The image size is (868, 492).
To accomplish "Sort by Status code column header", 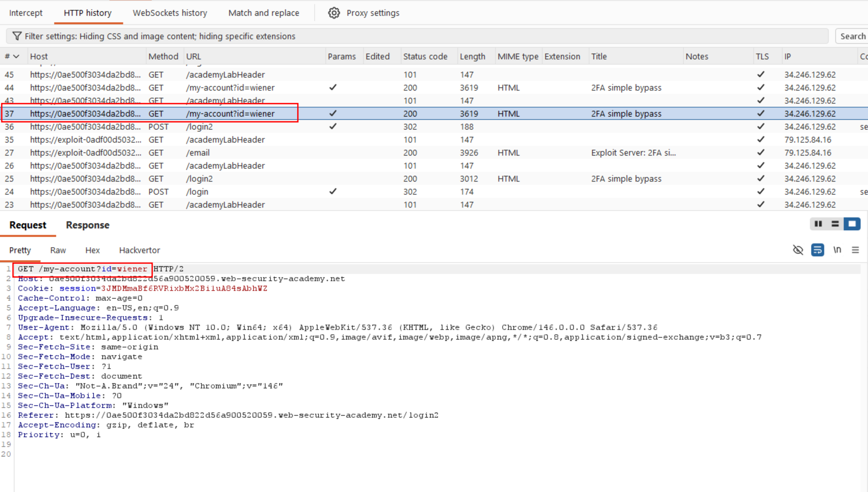I will point(425,56).
